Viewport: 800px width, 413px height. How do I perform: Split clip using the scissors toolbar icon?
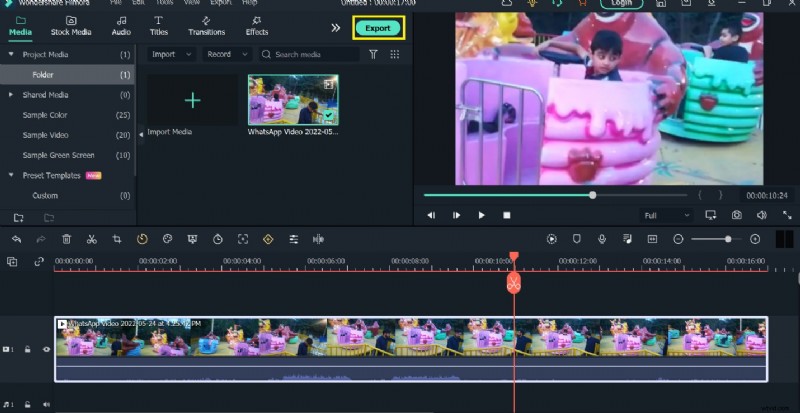click(x=92, y=239)
